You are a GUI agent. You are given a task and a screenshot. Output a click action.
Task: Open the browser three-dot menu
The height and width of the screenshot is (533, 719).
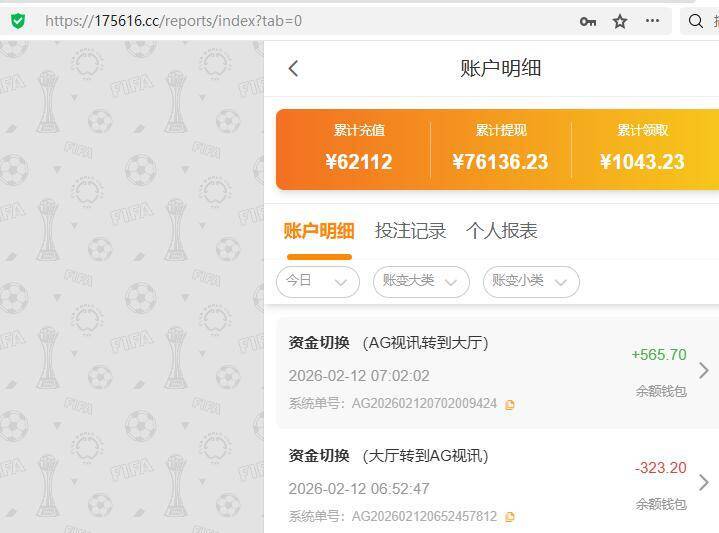tap(652, 21)
